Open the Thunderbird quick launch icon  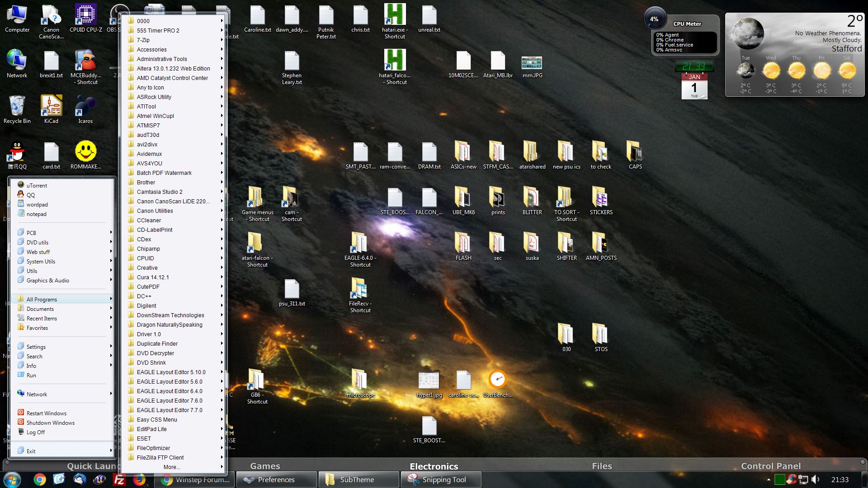pos(80,480)
